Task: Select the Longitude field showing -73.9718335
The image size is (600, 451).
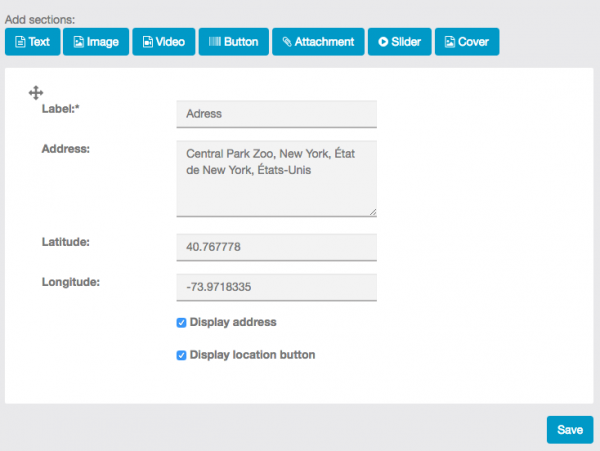Action: click(276, 288)
